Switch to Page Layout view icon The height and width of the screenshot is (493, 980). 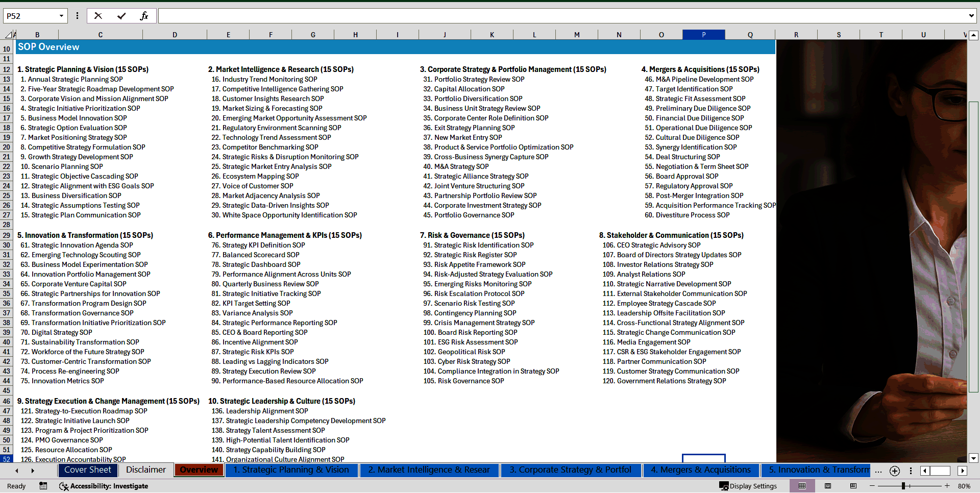click(828, 486)
